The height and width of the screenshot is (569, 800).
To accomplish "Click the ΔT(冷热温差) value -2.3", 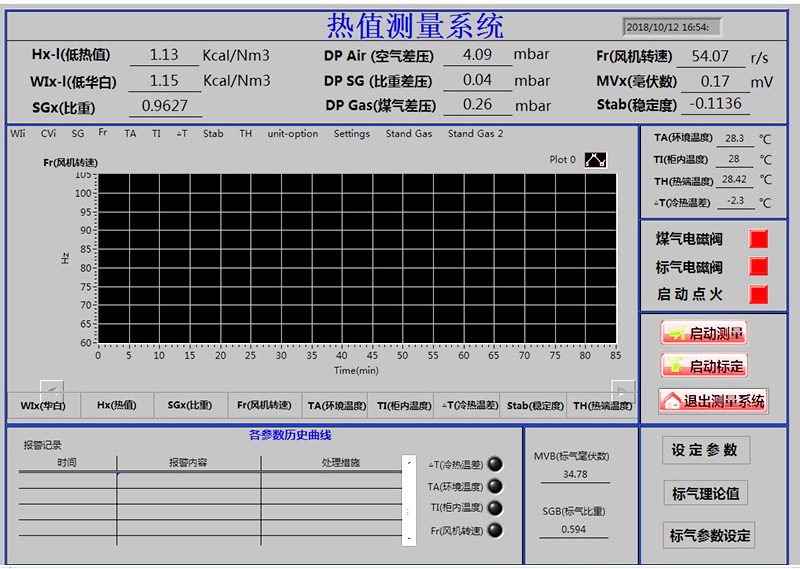I will 735,201.
